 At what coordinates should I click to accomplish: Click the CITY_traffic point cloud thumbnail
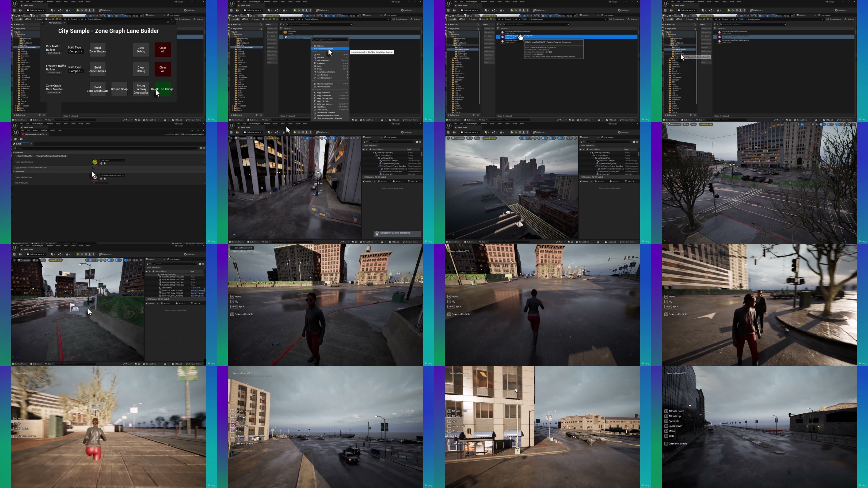click(x=95, y=162)
